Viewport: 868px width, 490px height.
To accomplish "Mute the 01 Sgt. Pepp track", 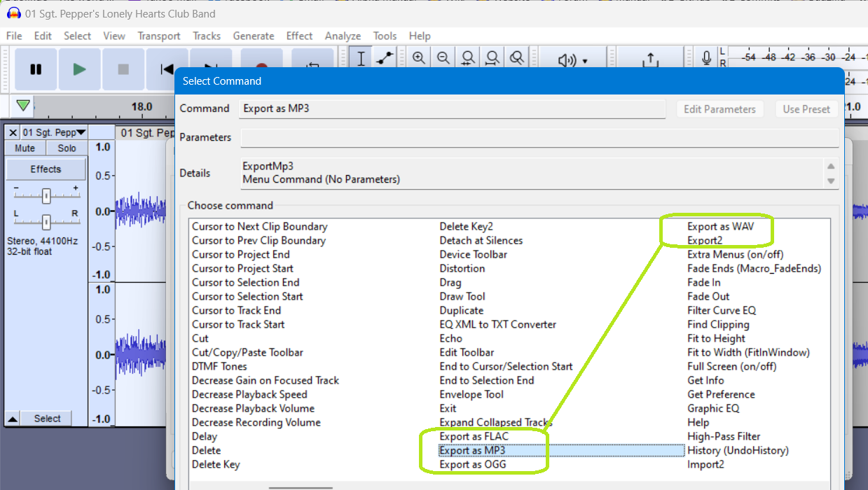I will click(25, 148).
